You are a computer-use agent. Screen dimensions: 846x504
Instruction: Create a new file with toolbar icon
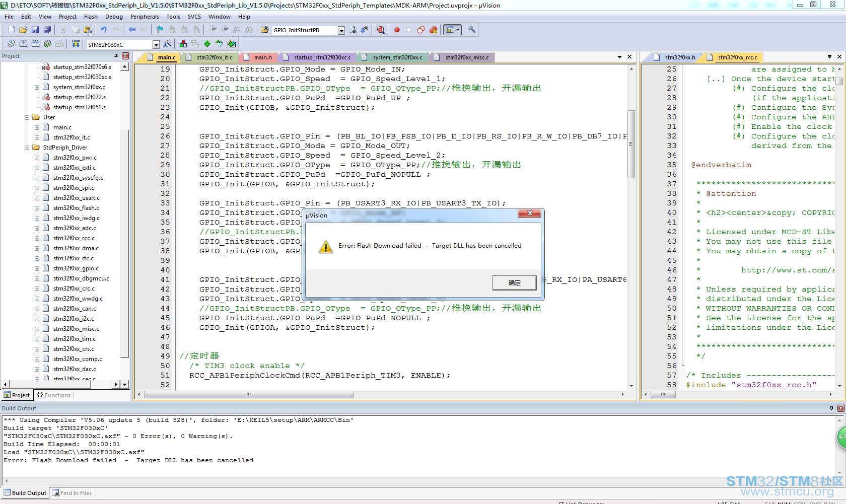[11, 30]
